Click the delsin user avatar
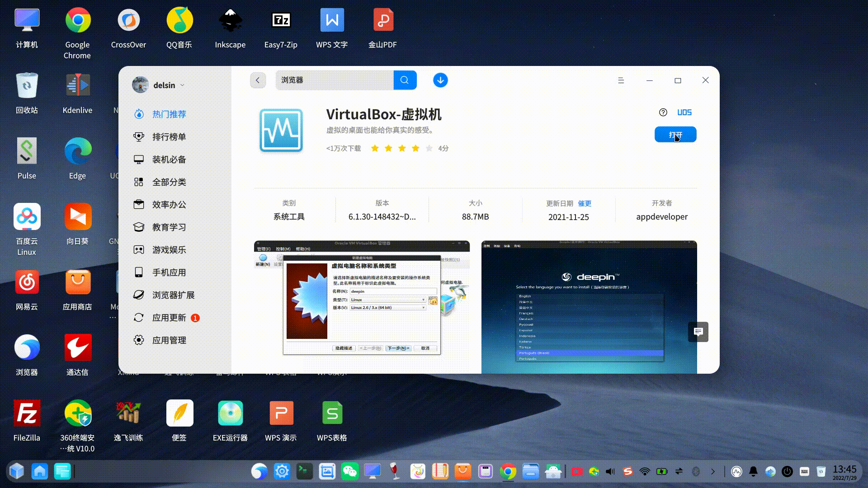The image size is (868, 488). coord(140,85)
